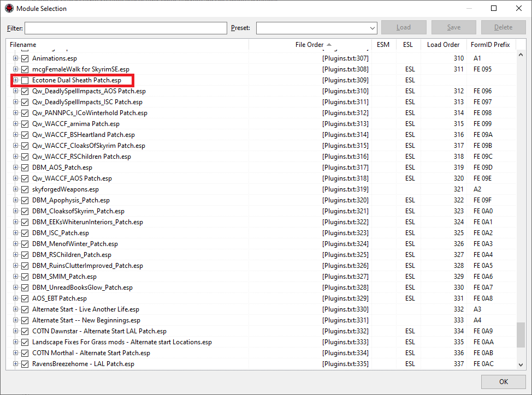Viewport: 532px width, 395px height.
Task: Select Qw_WACCF_AOS Patch.esp row
Action: (261, 178)
